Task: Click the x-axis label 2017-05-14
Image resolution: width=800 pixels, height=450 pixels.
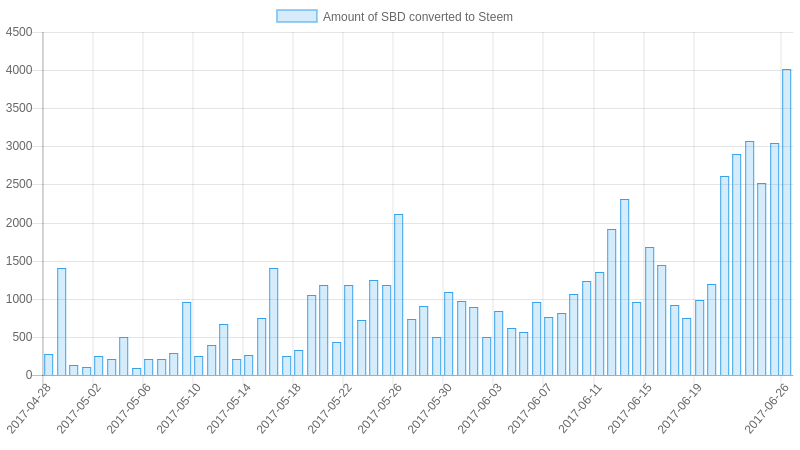Action: click(x=229, y=409)
